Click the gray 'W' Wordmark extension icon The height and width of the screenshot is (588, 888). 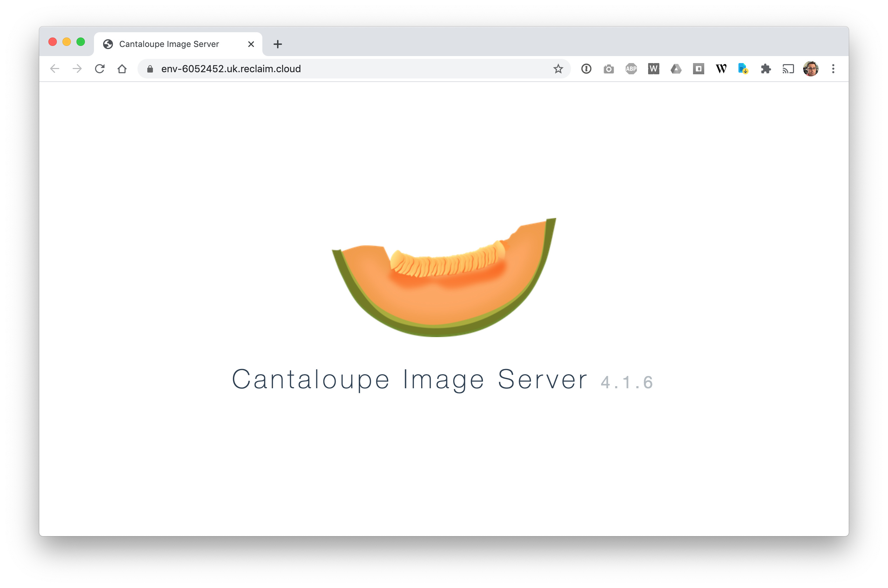tap(653, 69)
